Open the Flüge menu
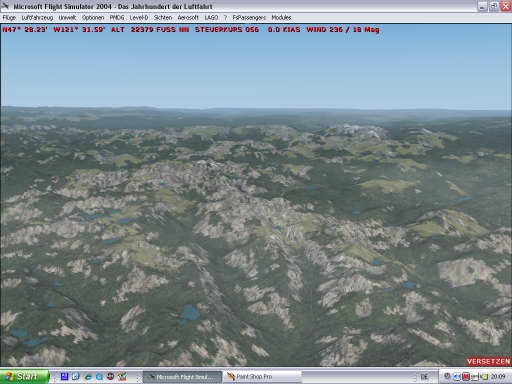The height and width of the screenshot is (384, 512). (x=9, y=18)
